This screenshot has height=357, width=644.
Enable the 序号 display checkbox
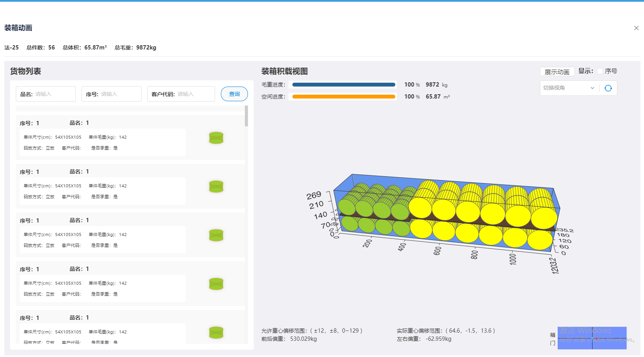pyautogui.click(x=600, y=71)
